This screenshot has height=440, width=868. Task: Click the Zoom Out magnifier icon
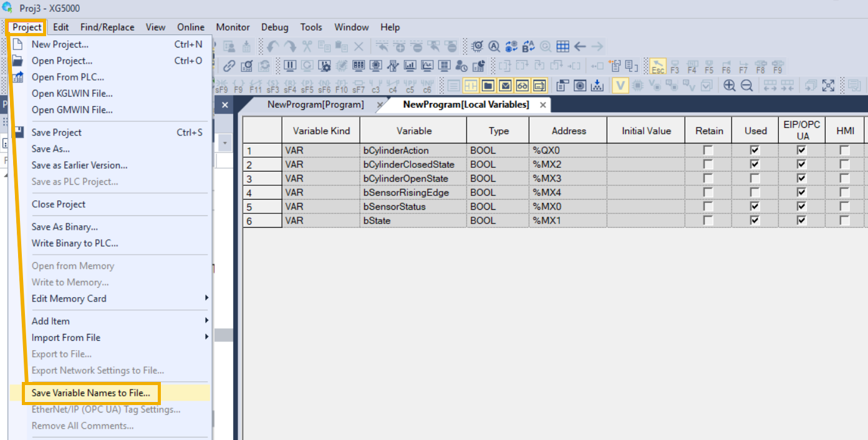click(746, 86)
